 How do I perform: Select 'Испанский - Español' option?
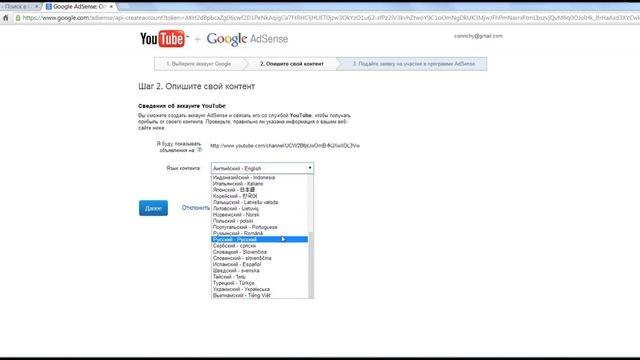point(260,264)
